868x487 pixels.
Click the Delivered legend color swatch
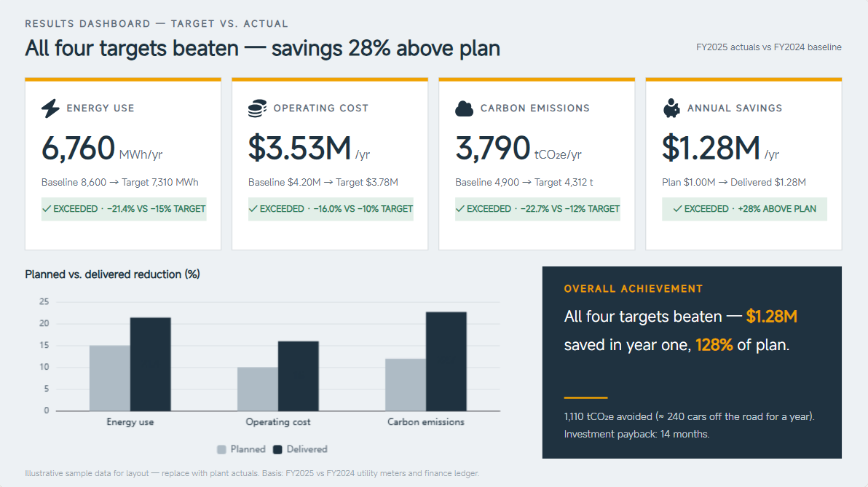click(x=278, y=449)
